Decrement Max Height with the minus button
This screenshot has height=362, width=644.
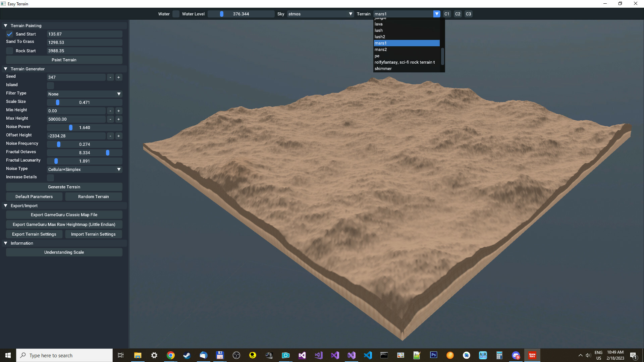point(110,119)
